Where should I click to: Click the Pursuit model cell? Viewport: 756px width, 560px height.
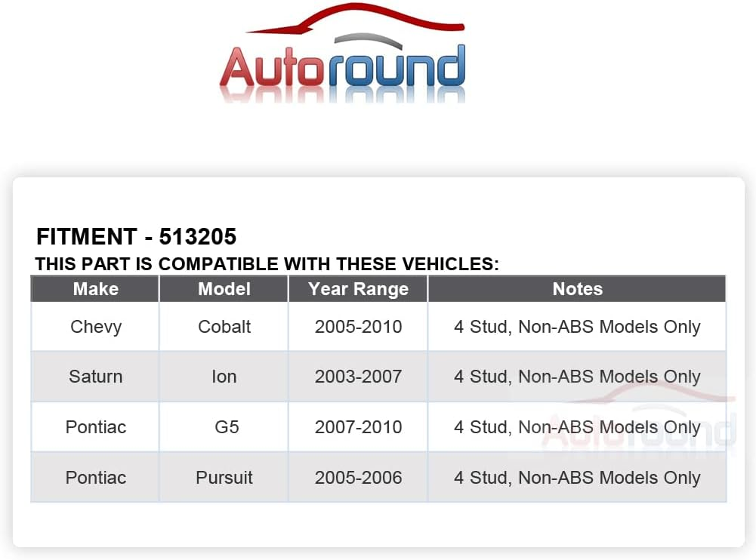(224, 478)
